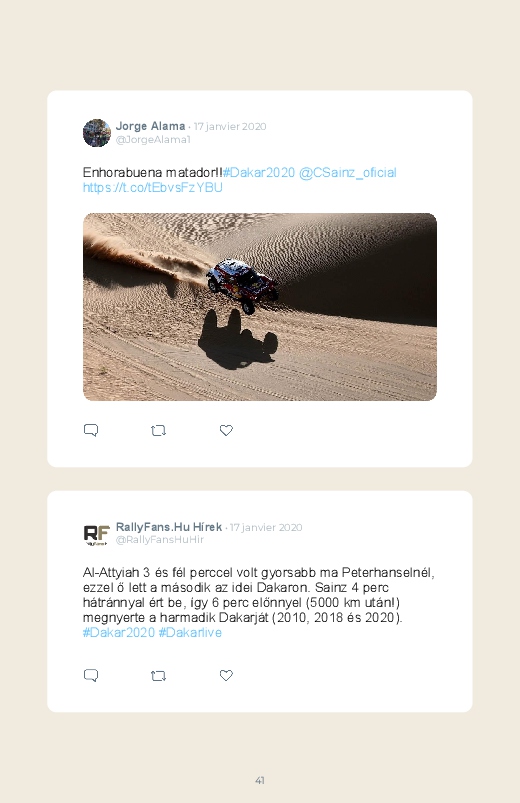Click the 17 janvier 2020 date on RallyFans tweet

tap(266, 527)
